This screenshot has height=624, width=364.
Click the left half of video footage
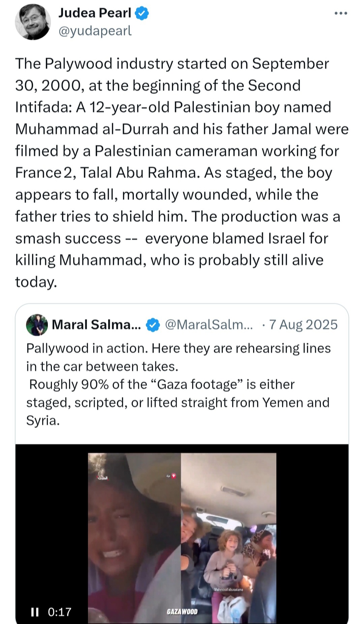pyautogui.click(x=134, y=538)
